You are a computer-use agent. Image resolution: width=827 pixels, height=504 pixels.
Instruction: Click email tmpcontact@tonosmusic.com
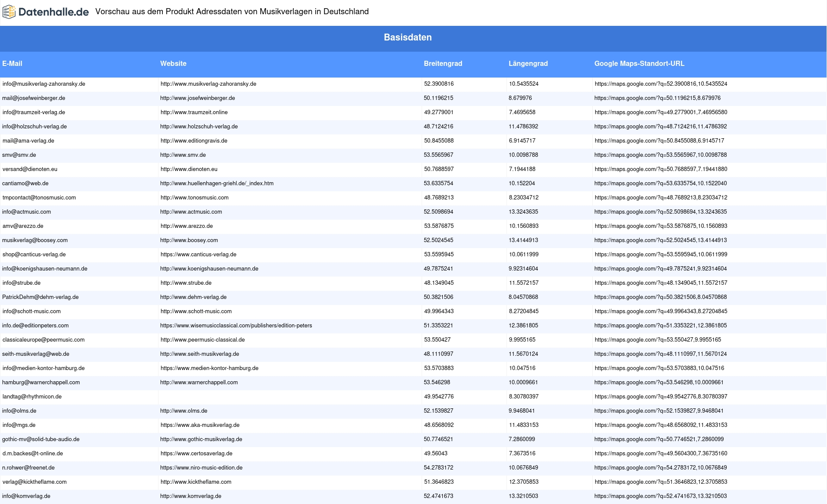pos(39,198)
